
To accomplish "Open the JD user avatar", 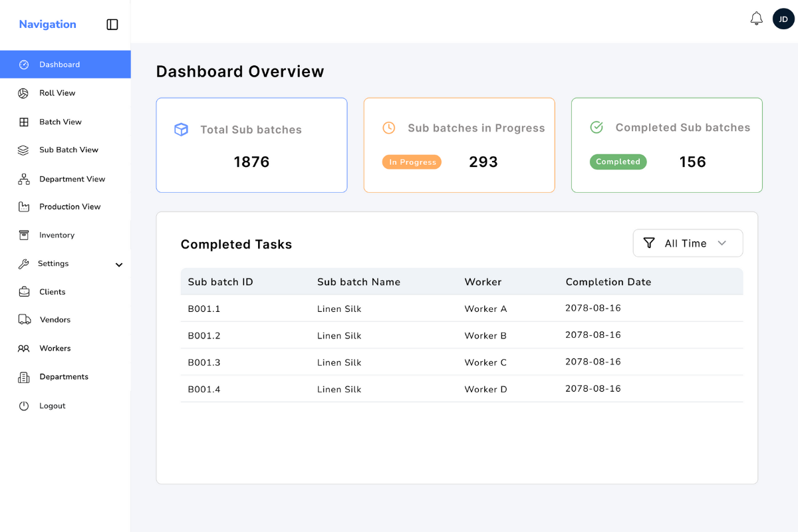I will tap(783, 19).
